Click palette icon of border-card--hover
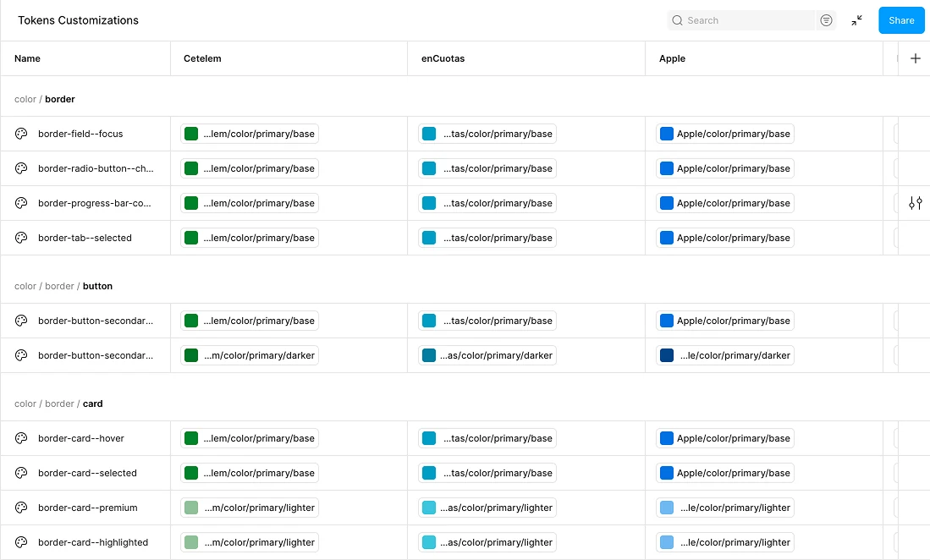 click(x=21, y=438)
